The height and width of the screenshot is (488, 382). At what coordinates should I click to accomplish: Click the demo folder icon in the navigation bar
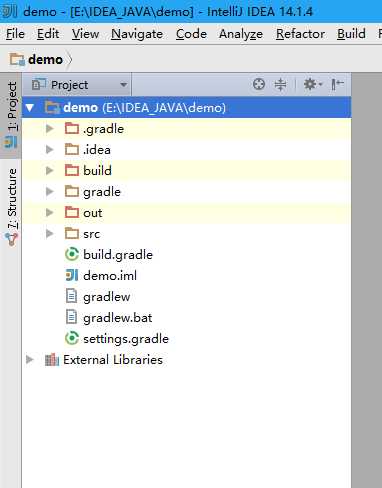17,59
